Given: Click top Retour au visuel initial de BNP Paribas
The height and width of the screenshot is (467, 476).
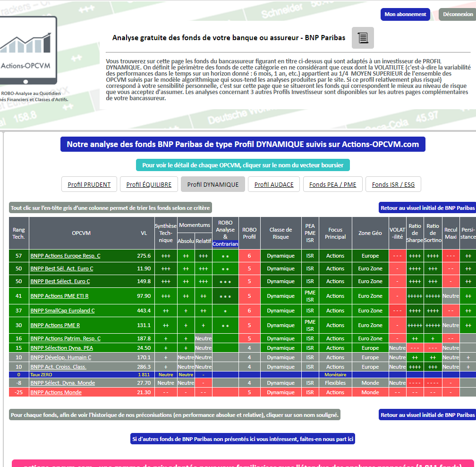Looking at the screenshot, I should point(427,208).
